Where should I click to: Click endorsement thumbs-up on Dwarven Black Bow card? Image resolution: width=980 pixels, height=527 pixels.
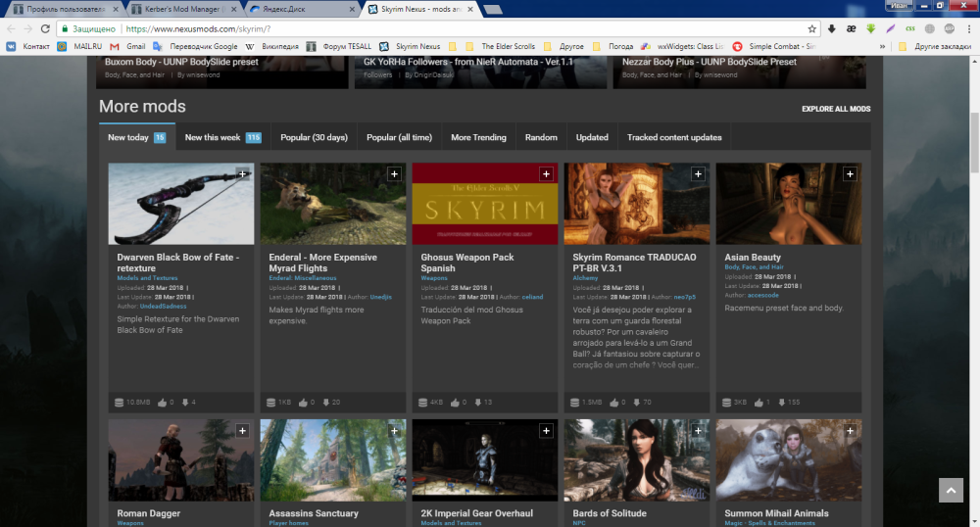click(x=163, y=403)
